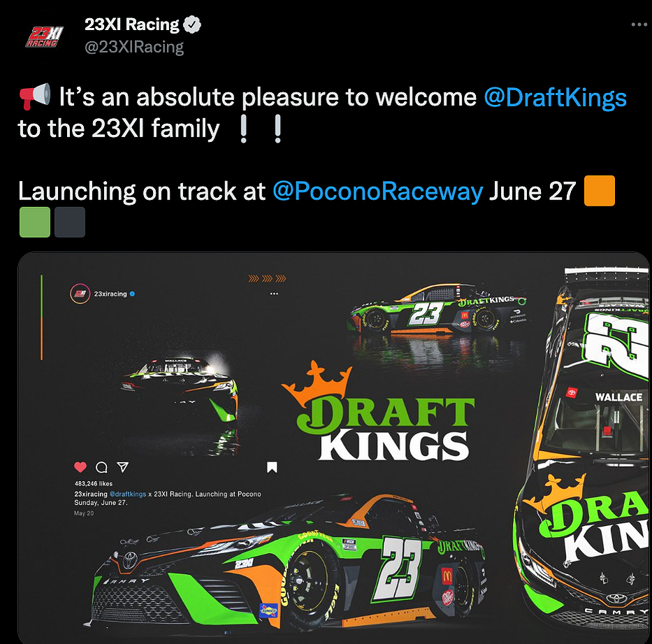This screenshot has width=652, height=644.
Task: Click the orange square emoji
Action: pos(599,191)
